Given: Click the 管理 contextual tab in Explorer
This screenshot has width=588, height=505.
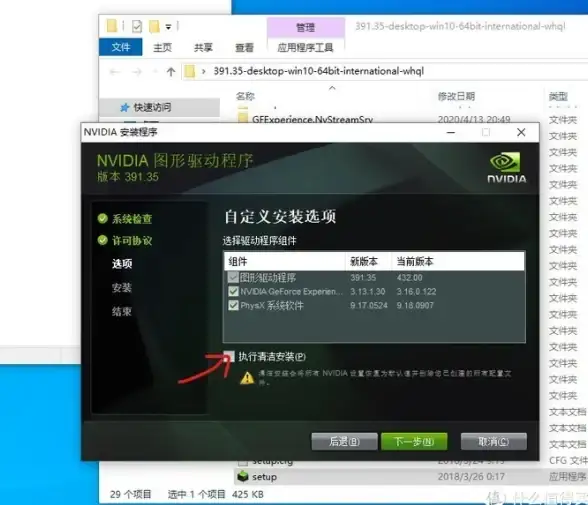Looking at the screenshot, I should [x=306, y=27].
